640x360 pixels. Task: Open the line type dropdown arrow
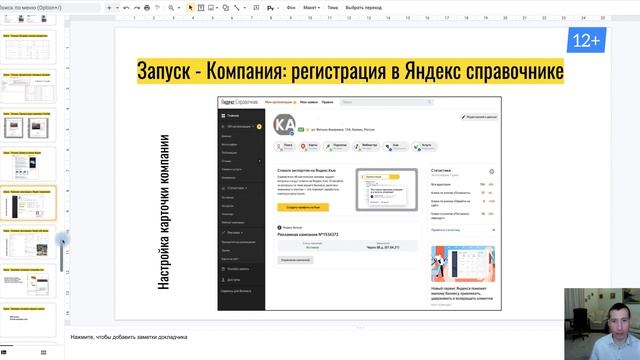click(x=244, y=8)
